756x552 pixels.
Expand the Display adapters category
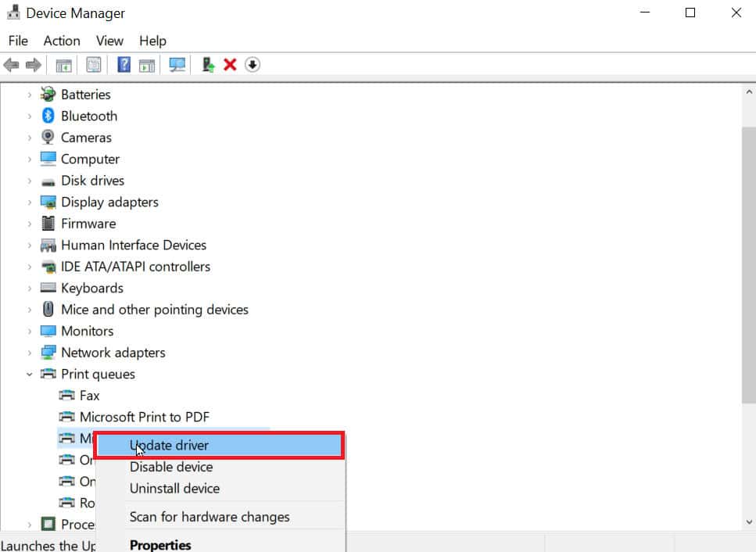click(x=30, y=203)
